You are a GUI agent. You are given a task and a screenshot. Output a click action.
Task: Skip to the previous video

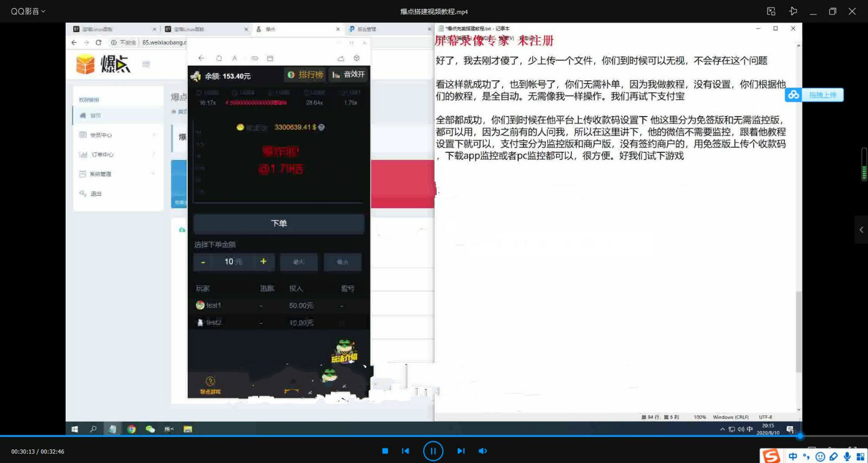click(405, 451)
